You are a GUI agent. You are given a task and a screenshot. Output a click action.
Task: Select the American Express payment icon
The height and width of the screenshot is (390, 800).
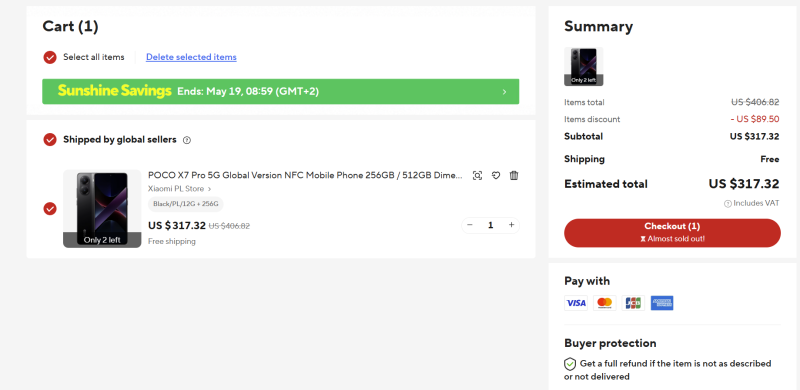coord(662,303)
